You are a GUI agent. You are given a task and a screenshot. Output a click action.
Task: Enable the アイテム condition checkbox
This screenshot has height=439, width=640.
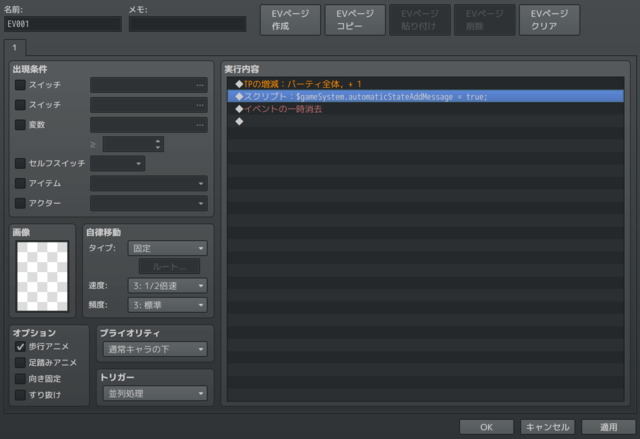click(20, 183)
